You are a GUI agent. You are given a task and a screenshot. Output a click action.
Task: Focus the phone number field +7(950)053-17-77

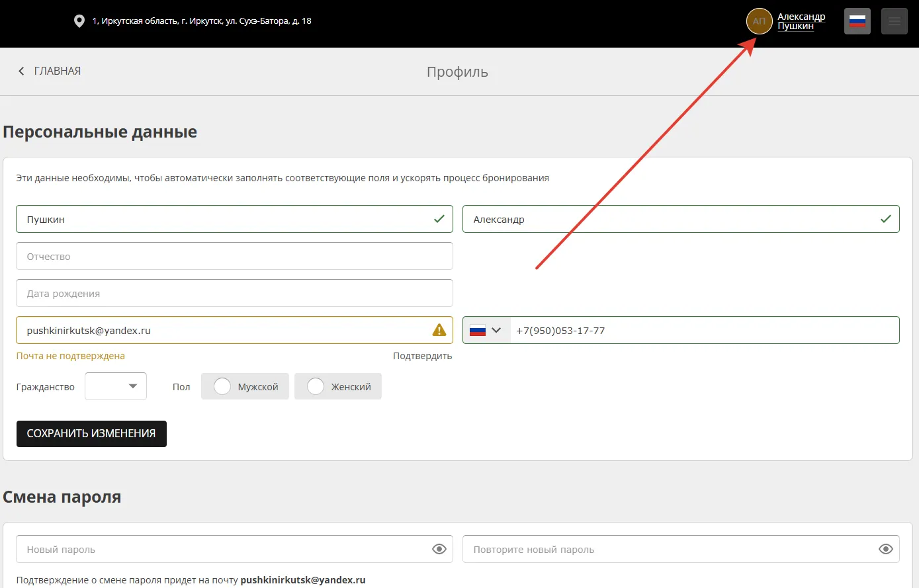tap(705, 330)
